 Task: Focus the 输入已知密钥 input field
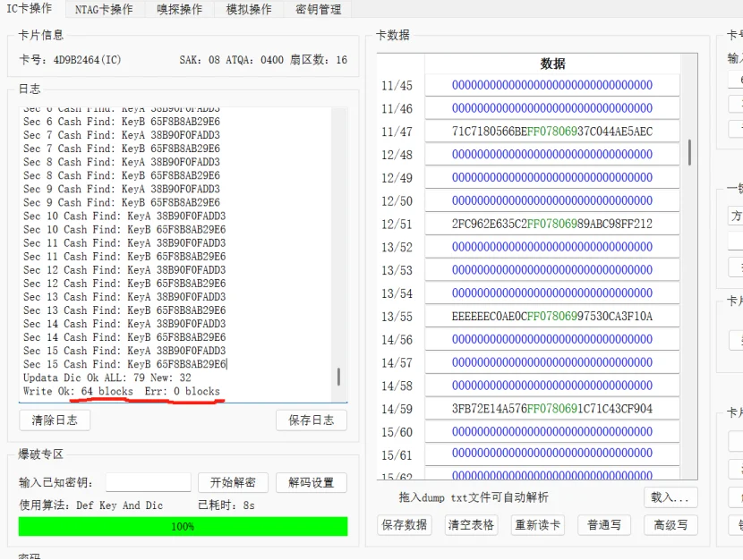point(149,482)
